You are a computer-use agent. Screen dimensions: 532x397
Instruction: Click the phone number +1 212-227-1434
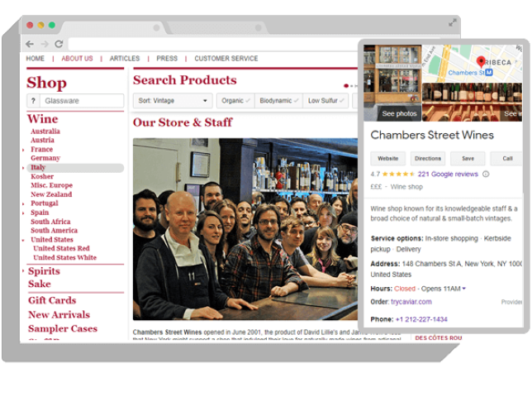click(421, 319)
